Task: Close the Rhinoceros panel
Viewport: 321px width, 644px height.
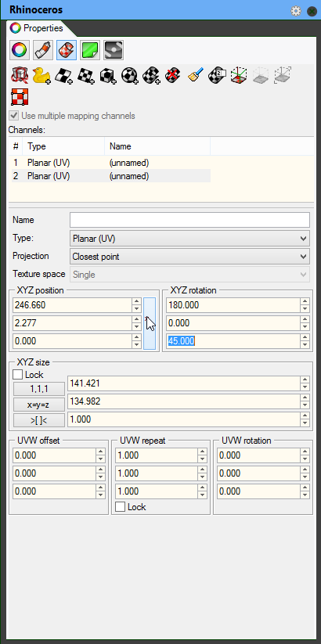Action: [312, 11]
